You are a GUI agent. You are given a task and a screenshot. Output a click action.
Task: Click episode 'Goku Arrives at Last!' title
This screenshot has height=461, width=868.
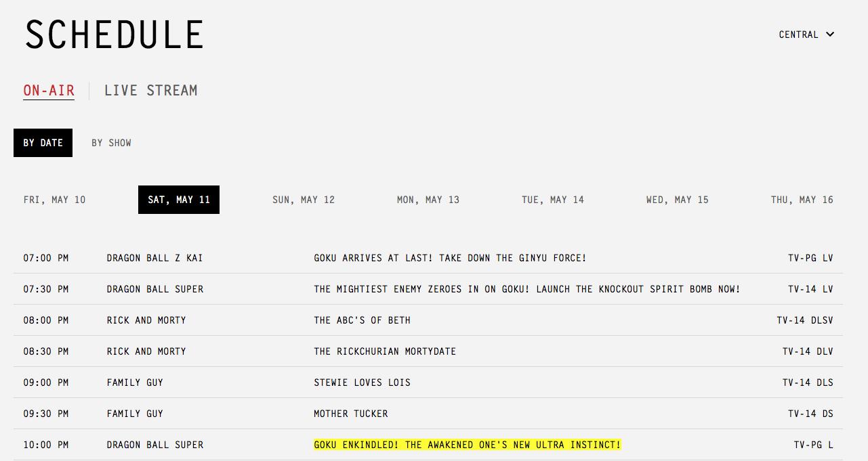point(450,258)
